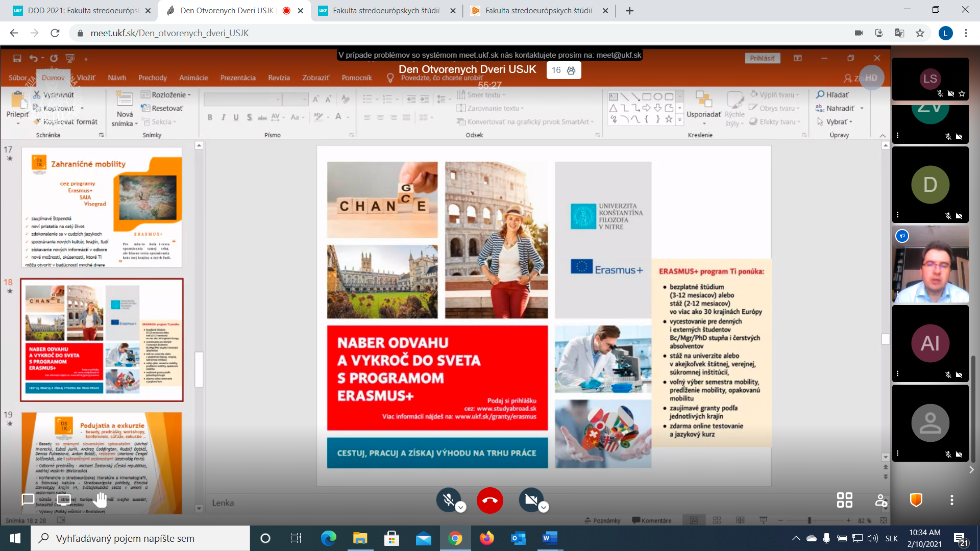Click the main slide vertical scrollbar thumb
The width and height of the screenshot is (980, 551).
click(886, 339)
